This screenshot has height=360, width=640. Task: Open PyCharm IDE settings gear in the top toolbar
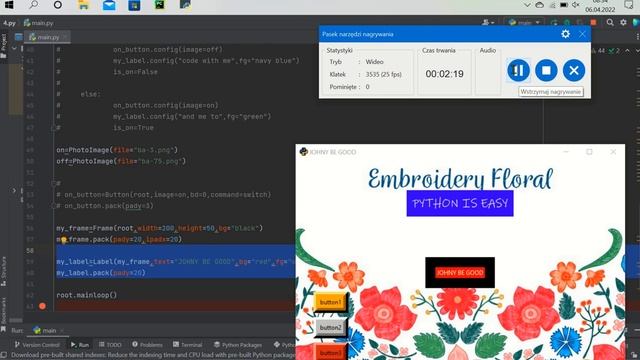pyautogui.click(x=623, y=22)
